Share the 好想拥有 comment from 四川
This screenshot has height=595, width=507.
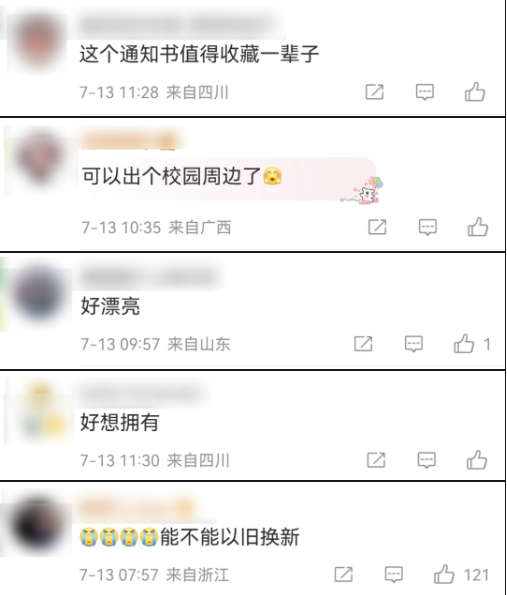tap(376, 460)
